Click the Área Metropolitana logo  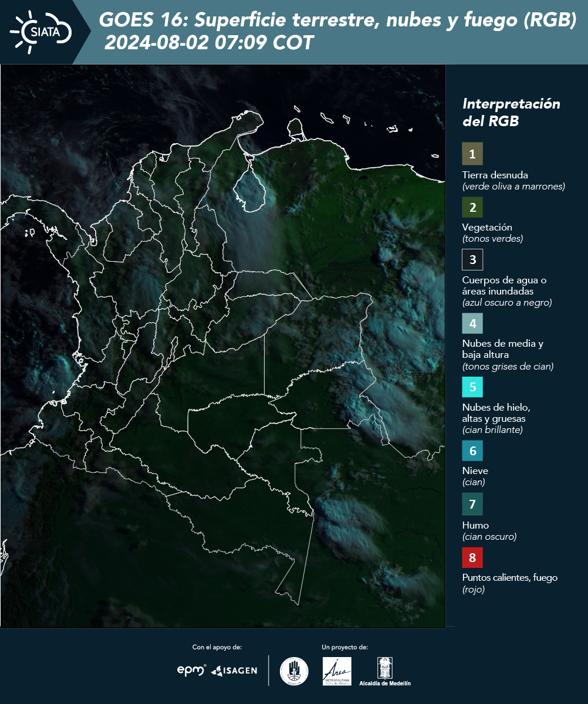pos(337,671)
